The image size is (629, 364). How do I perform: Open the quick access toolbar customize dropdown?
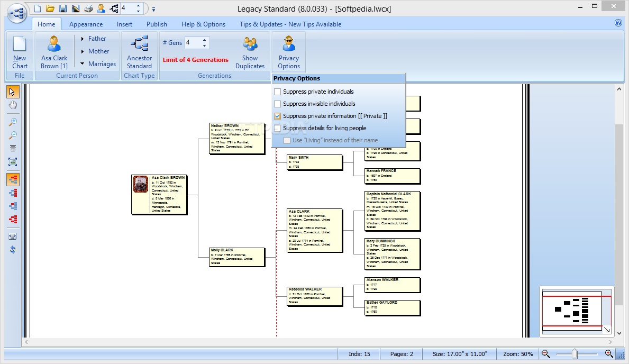point(153,9)
